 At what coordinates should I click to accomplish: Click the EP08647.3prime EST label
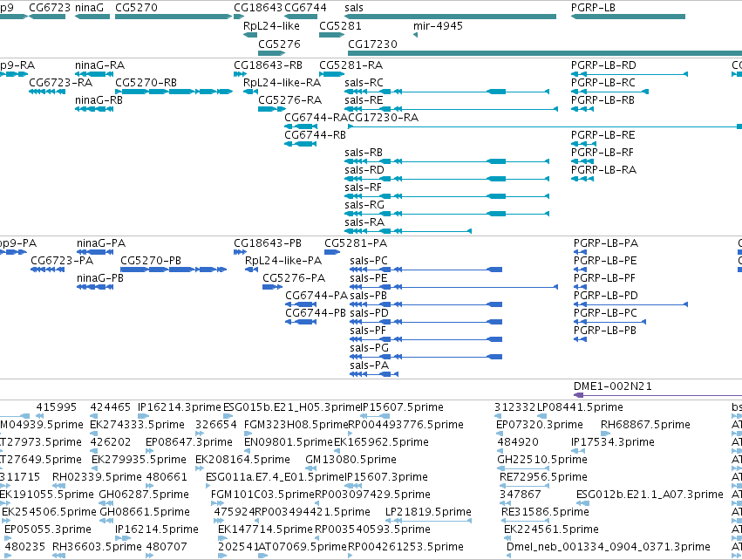[189, 442]
